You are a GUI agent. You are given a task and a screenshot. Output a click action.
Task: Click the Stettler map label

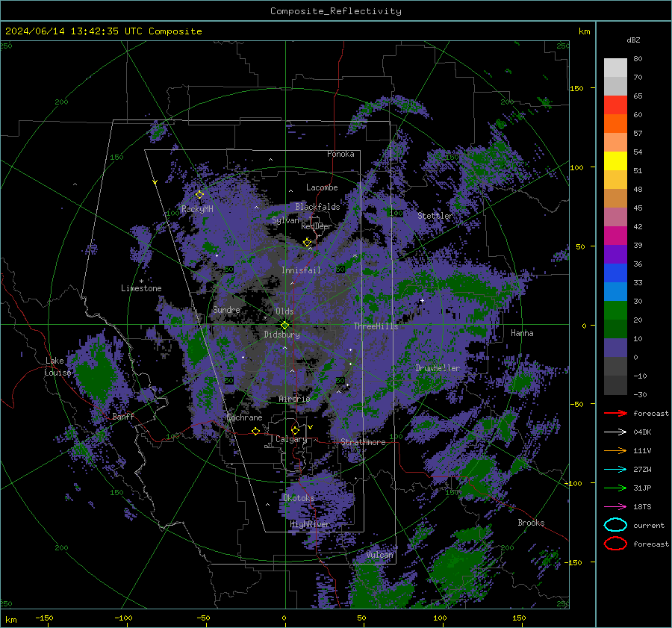point(435,216)
